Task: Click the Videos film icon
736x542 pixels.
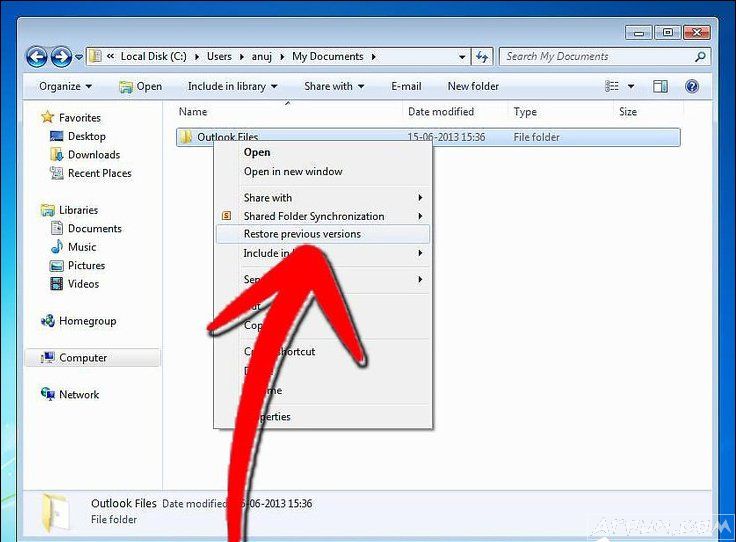Action: [56, 284]
